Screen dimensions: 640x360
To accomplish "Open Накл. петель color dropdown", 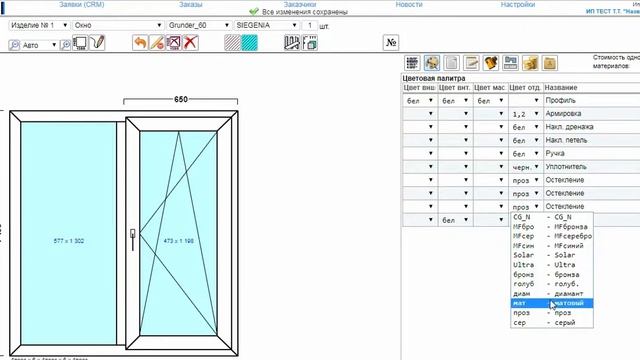I will point(526,140).
